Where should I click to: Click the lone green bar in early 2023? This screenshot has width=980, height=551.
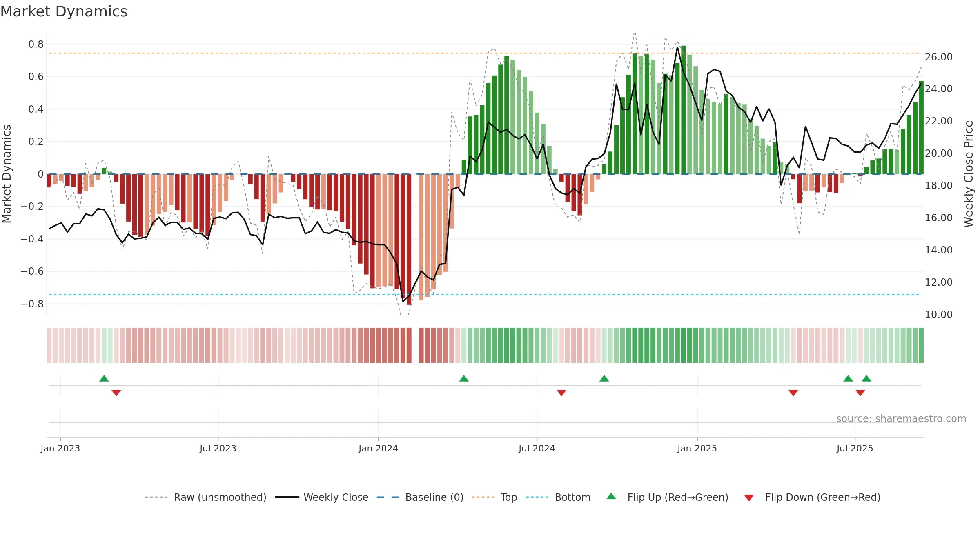coord(104,171)
